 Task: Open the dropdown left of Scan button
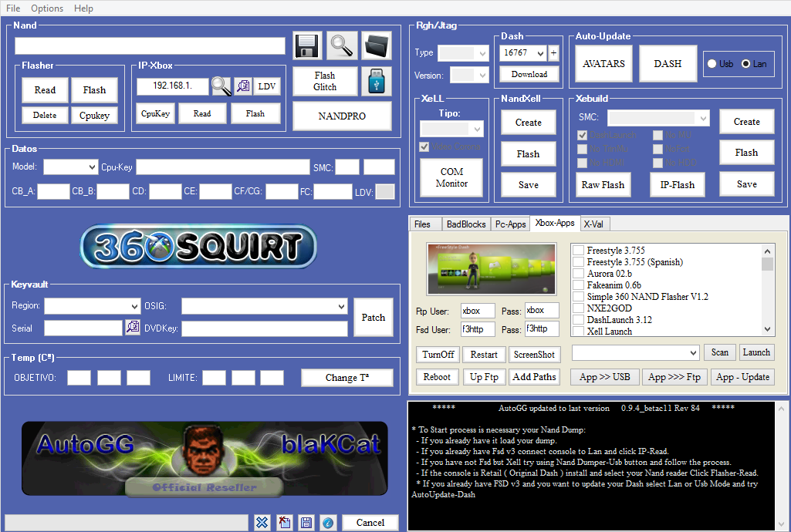click(635, 352)
